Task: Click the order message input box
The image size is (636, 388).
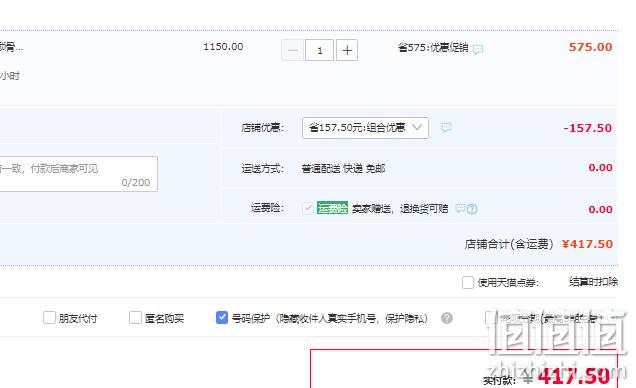Action: 78,174
